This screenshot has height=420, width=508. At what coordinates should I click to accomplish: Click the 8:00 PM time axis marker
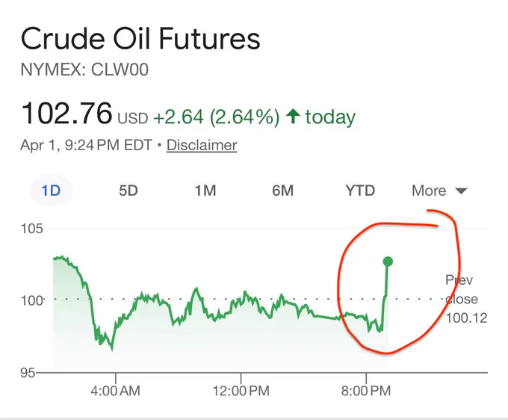[x=366, y=391]
